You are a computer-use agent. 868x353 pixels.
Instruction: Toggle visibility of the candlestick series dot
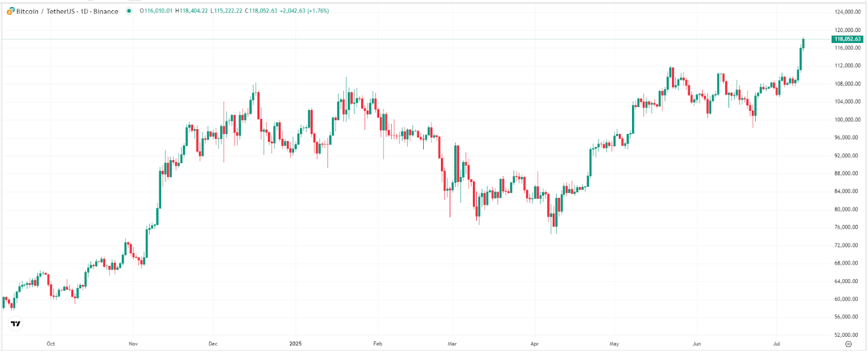[x=129, y=10]
